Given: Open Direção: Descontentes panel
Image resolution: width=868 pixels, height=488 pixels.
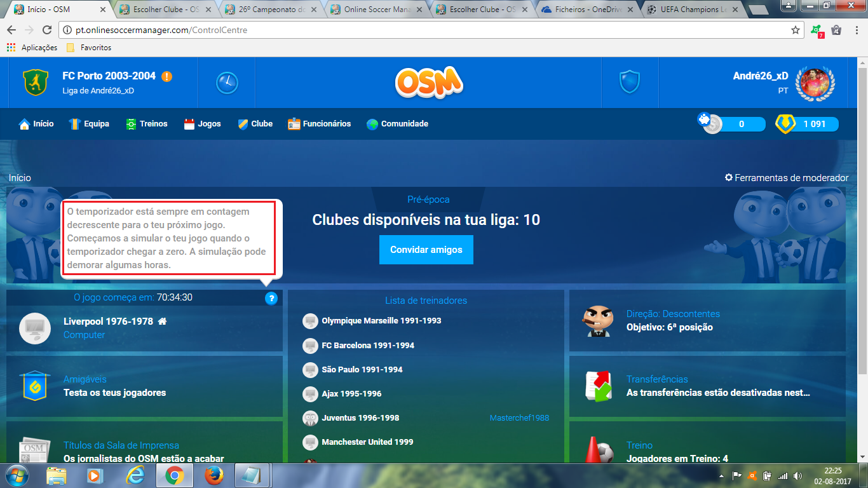Looking at the screenshot, I should point(707,321).
